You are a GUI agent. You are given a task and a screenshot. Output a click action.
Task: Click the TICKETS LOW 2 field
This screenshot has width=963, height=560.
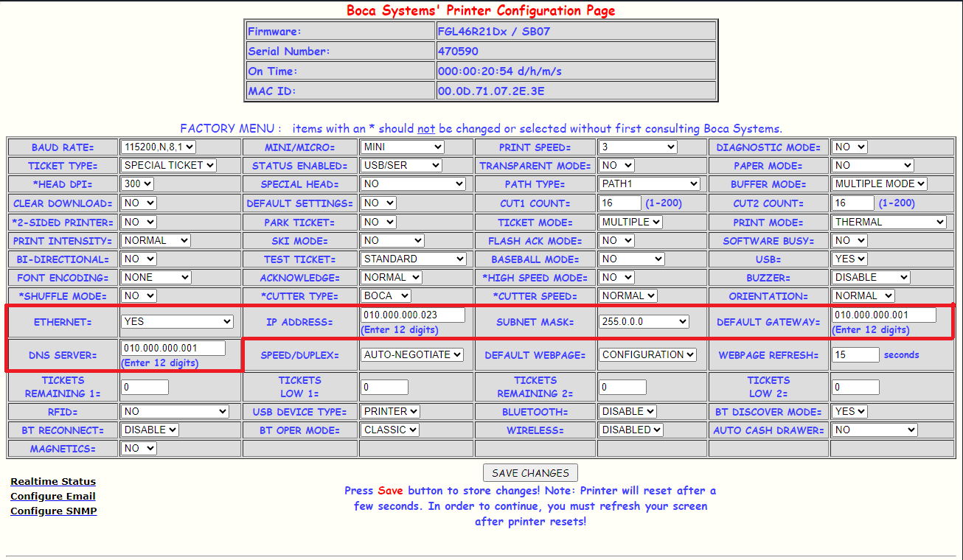tap(855, 387)
